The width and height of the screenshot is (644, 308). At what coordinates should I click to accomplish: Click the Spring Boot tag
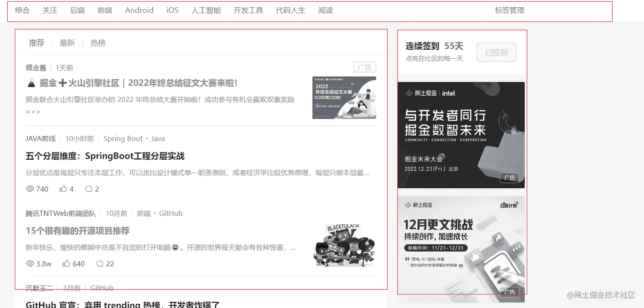(123, 138)
